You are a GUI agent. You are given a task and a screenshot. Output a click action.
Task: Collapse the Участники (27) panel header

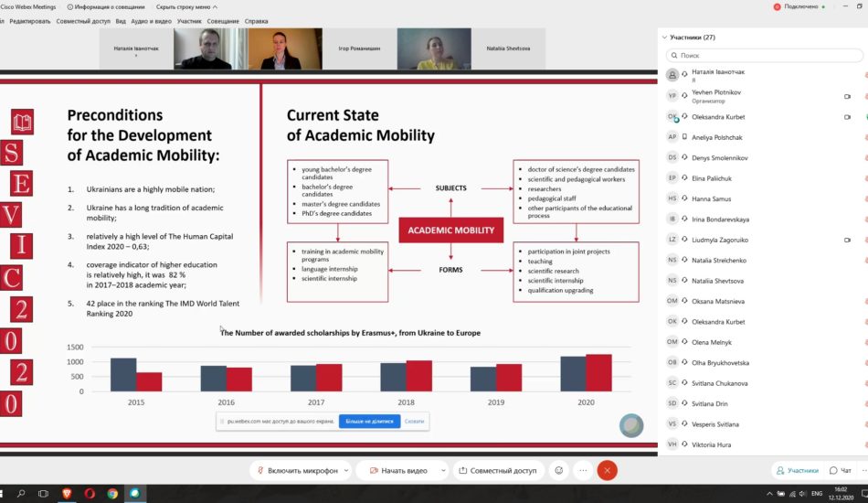tap(664, 37)
